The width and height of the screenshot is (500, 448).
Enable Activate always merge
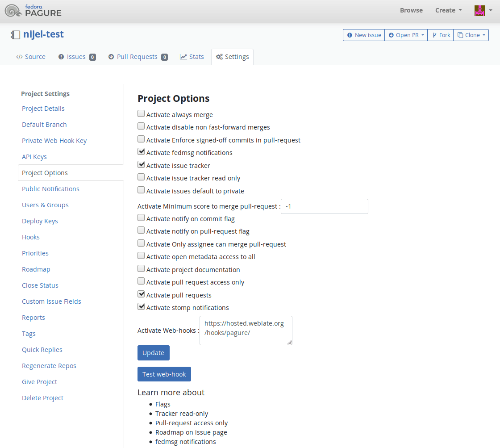point(141,113)
